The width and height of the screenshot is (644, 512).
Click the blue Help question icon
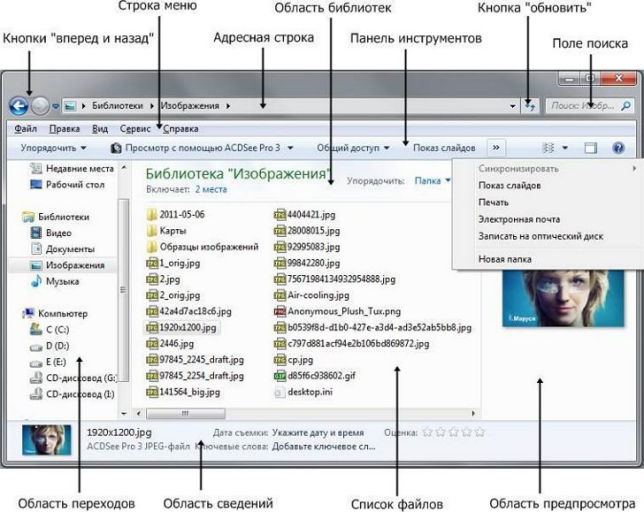(x=619, y=148)
